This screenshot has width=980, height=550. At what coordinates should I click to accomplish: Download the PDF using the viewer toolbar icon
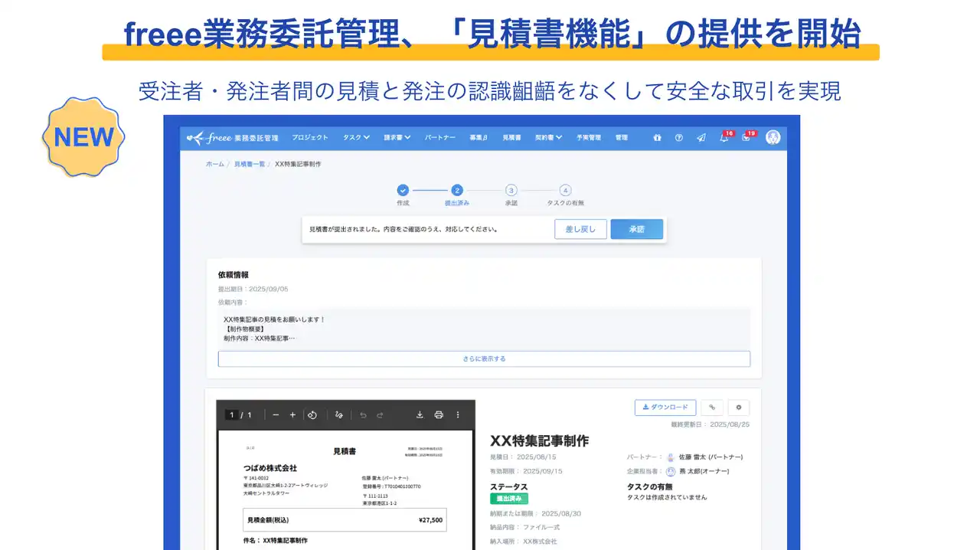[x=420, y=414]
